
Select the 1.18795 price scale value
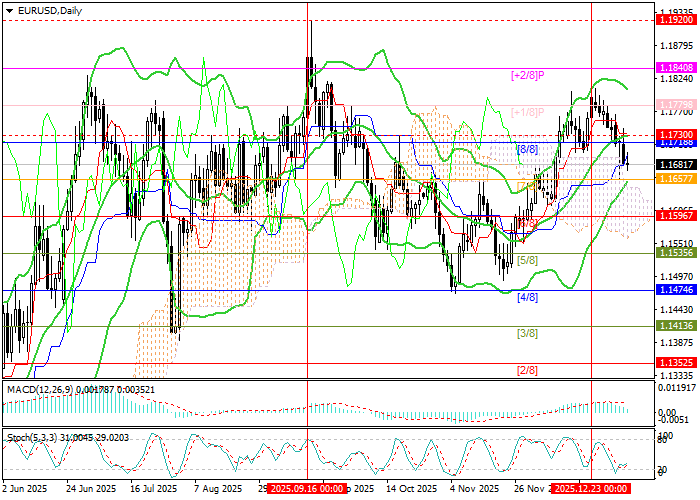pos(675,46)
